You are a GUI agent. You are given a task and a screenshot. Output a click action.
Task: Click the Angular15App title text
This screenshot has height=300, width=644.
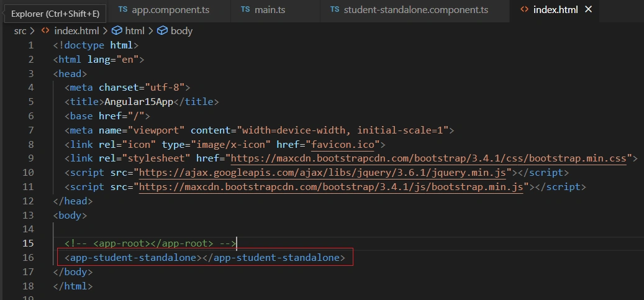(x=139, y=102)
